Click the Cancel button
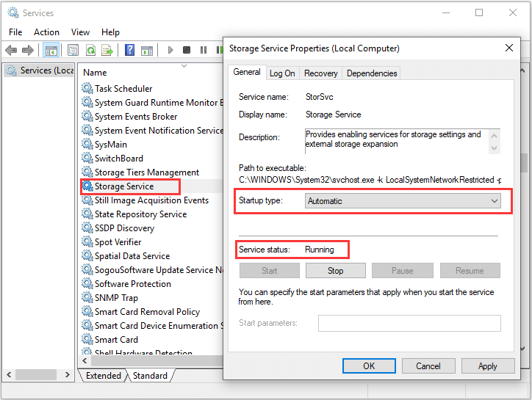532x400 pixels. [428, 366]
